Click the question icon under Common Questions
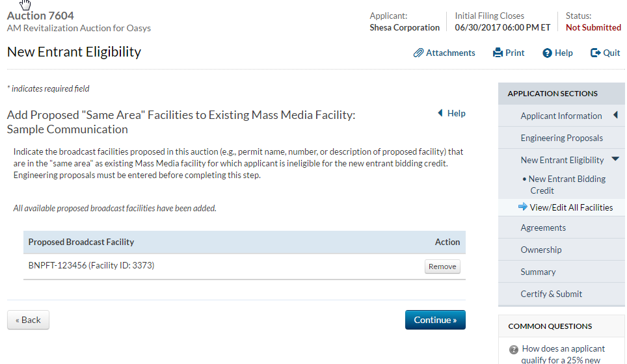 pyautogui.click(x=513, y=349)
